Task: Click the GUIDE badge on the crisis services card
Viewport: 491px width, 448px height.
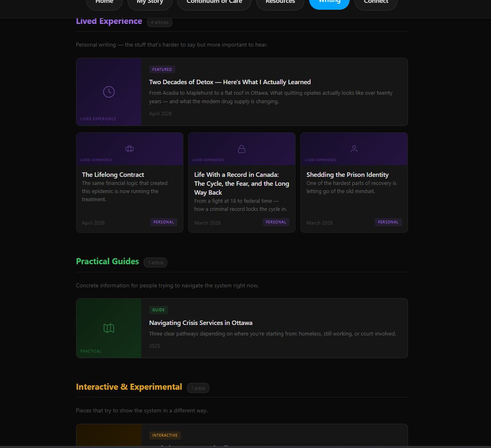Action: tap(158, 310)
